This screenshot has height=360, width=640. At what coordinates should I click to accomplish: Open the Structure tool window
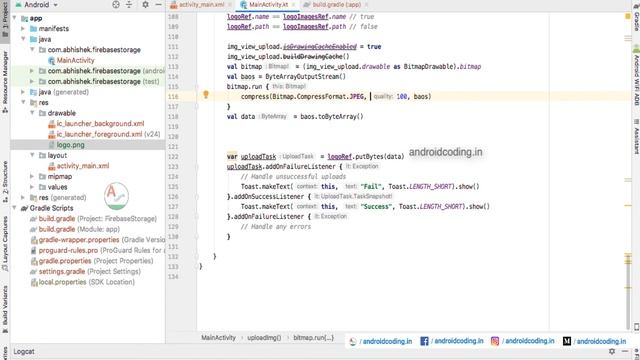pyautogui.click(x=5, y=182)
